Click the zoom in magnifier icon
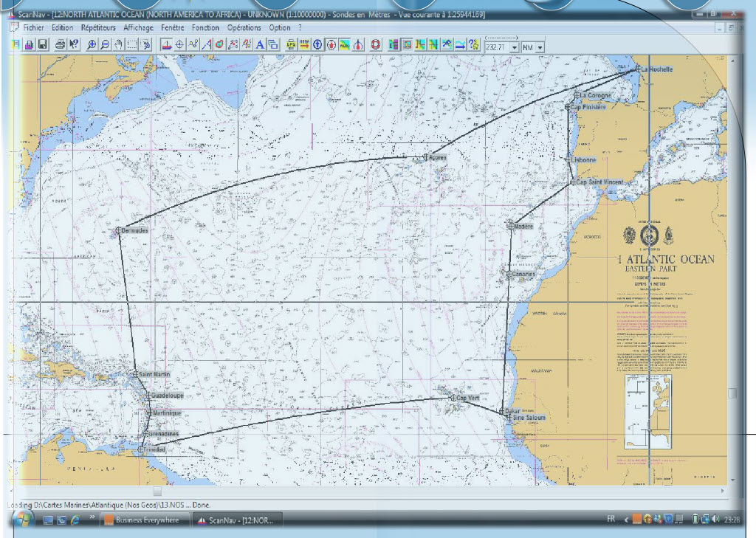The width and height of the screenshot is (756, 538). pos(92,44)
